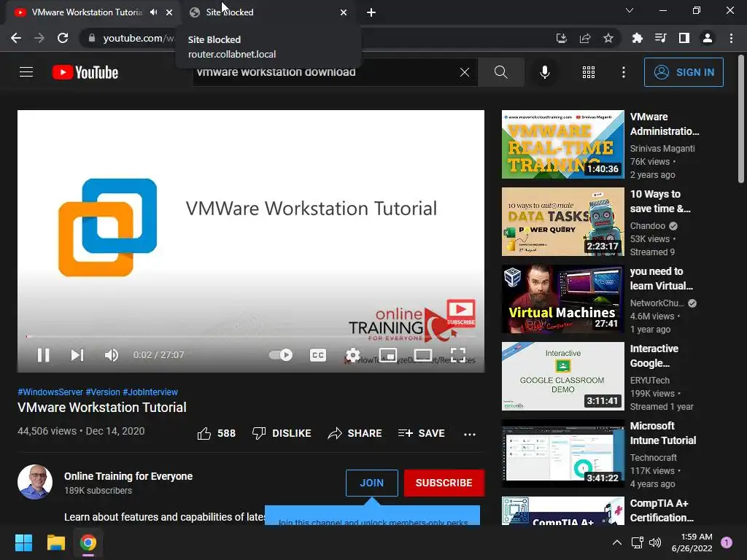Enable miniplayer mode
Image resolution: width=747 pixels, height=560 pixels.
click(388, 355)
